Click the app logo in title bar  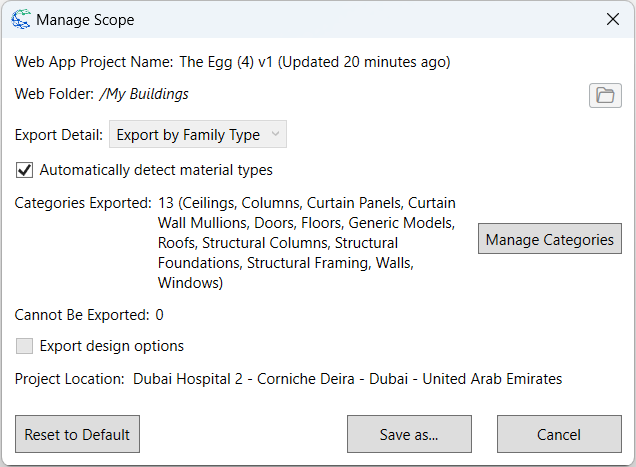21,19
